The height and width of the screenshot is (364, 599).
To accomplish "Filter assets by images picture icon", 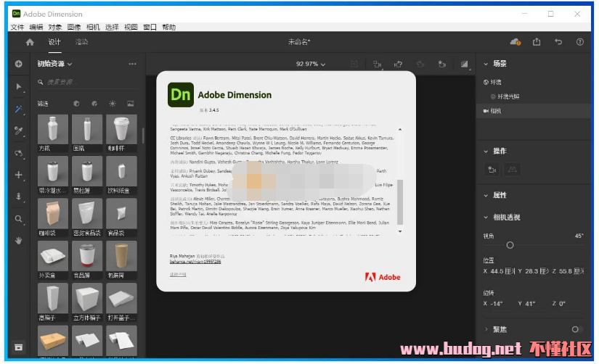I will [x=130, y=104].
